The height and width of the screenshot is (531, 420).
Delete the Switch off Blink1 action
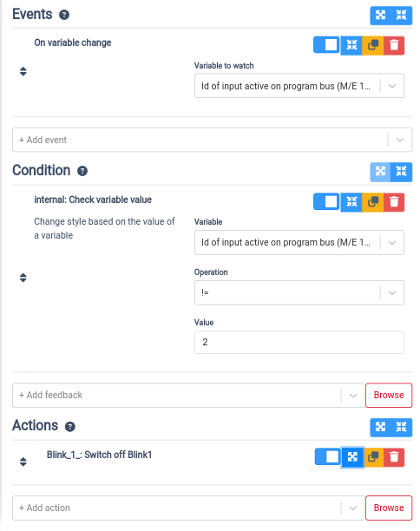394,457
